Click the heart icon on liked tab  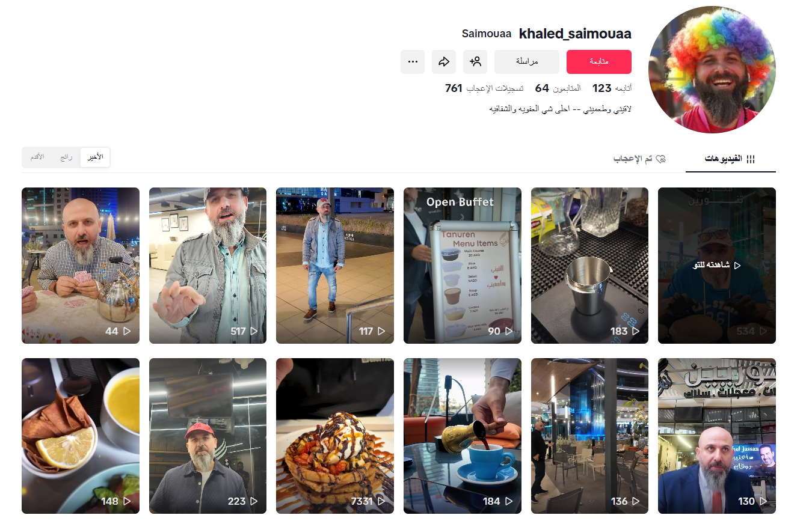[x=660, y=159]
